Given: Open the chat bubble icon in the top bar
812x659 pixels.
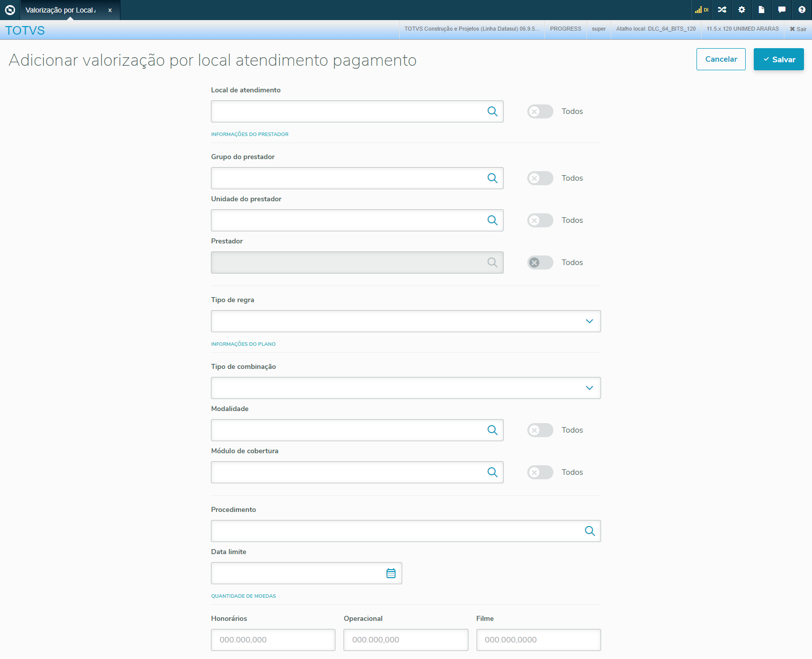Looking at the screenshot, I should (x=781, y=10).
